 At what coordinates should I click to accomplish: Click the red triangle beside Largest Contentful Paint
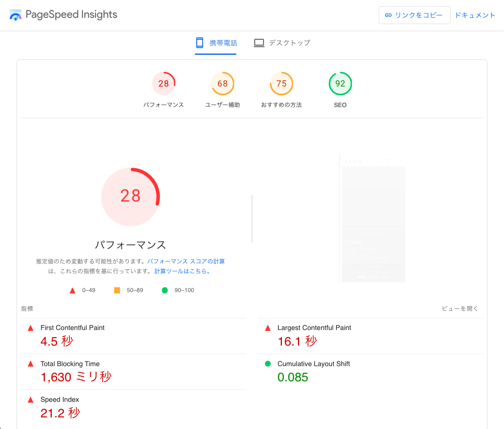tap(268, 328)
